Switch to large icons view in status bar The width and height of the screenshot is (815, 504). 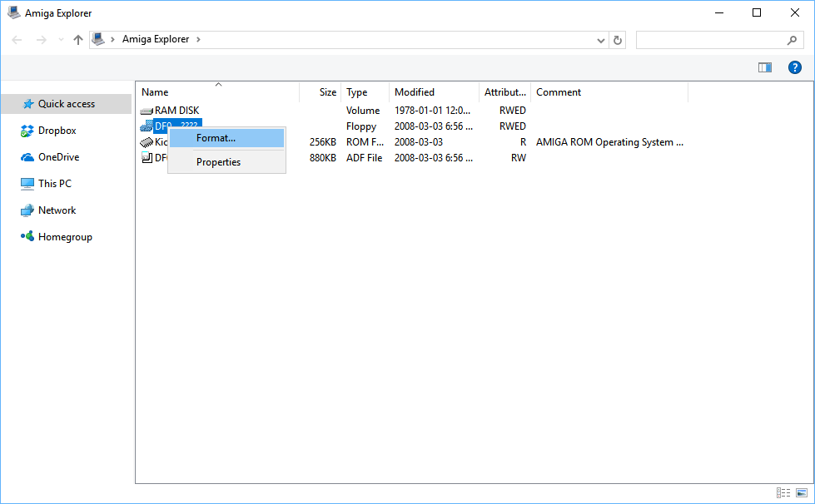(x=802, y=492)
